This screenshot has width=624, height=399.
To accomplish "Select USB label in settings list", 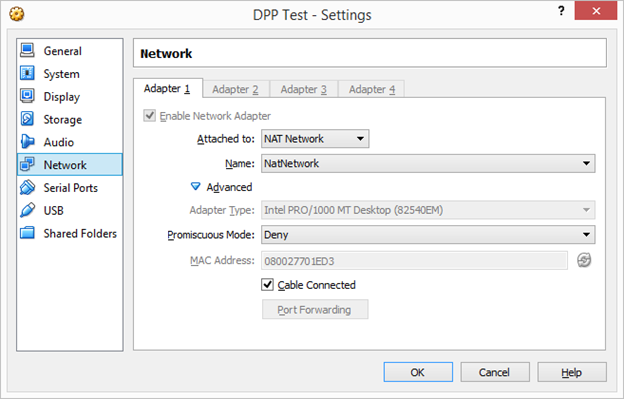I will pyautogui.click(x=53, y=210).
